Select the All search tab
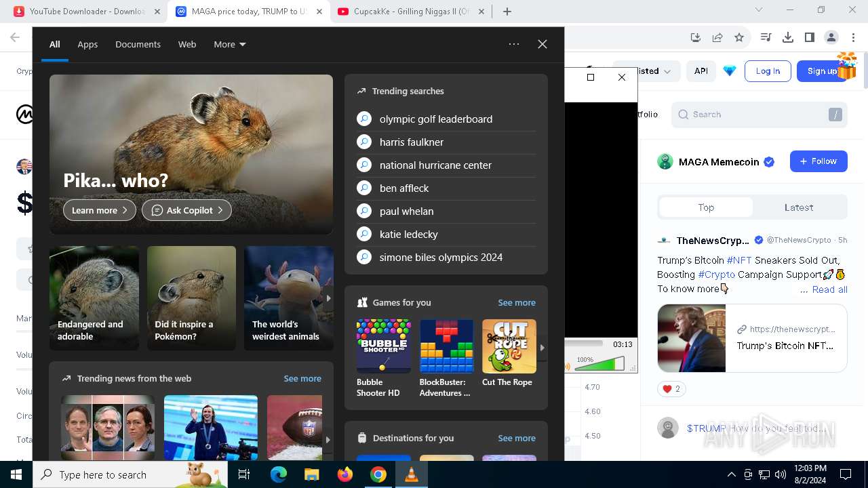The height and width of the screenshot is (488, 868). [55, 44]
